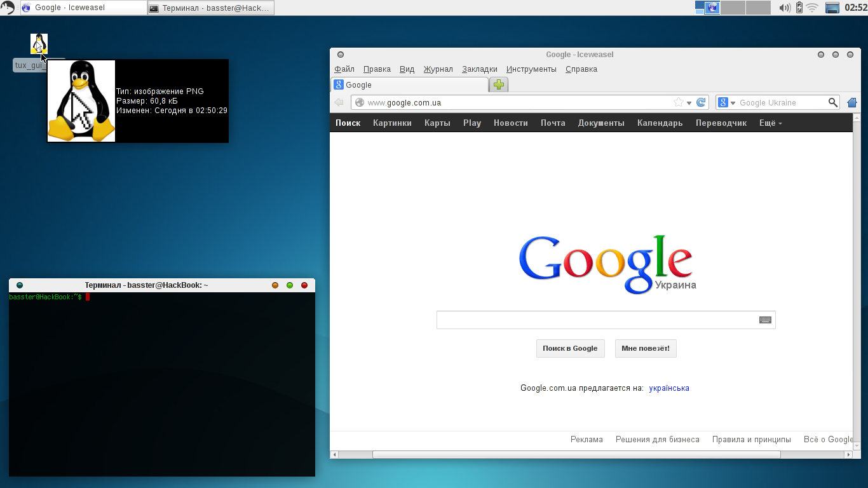The width and height of the screenshot is (868, 488).
Task: Open the on-screen keyboard in the Google search field
Action: click(765, 320)
